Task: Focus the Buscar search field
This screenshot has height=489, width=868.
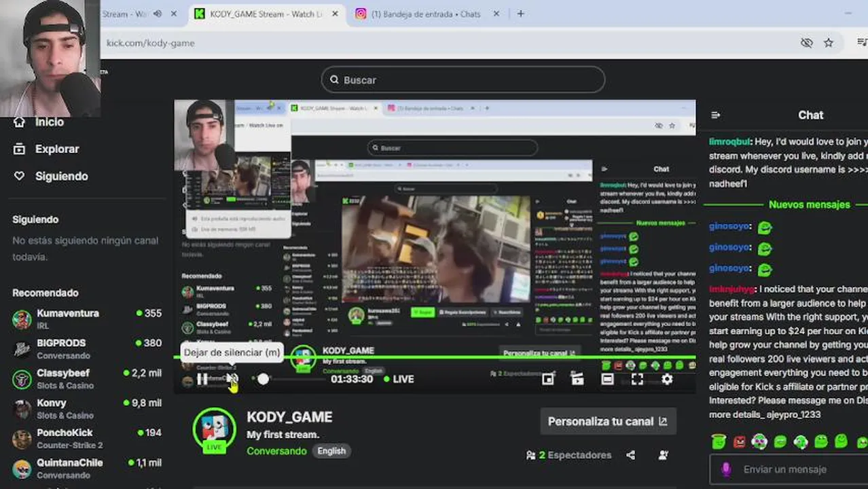Action: point(463,79)
